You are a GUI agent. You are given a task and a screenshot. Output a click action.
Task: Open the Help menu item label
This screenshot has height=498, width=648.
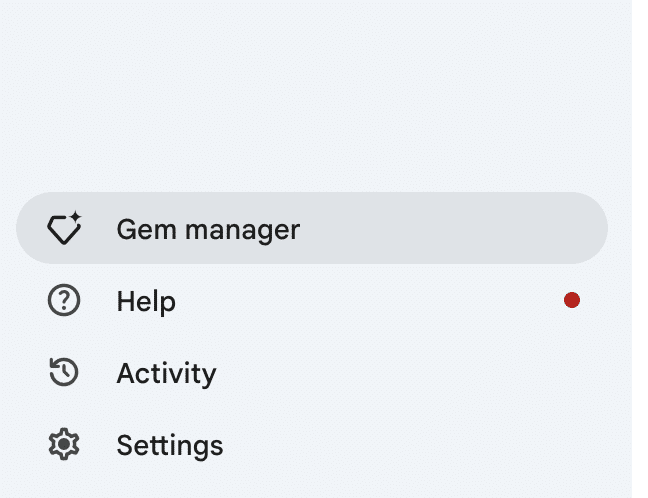tap(146, 302)
